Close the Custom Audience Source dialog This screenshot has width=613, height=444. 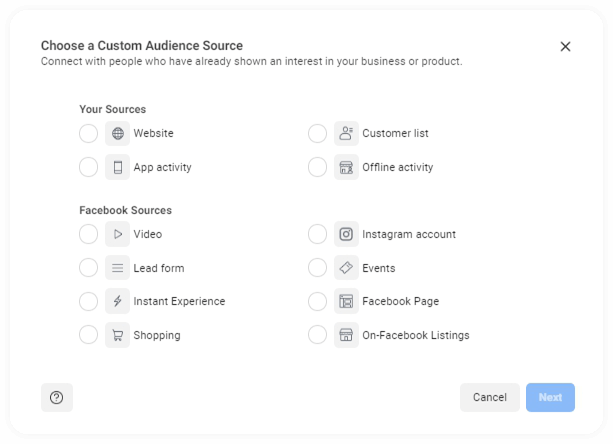[x=565, y=47]
